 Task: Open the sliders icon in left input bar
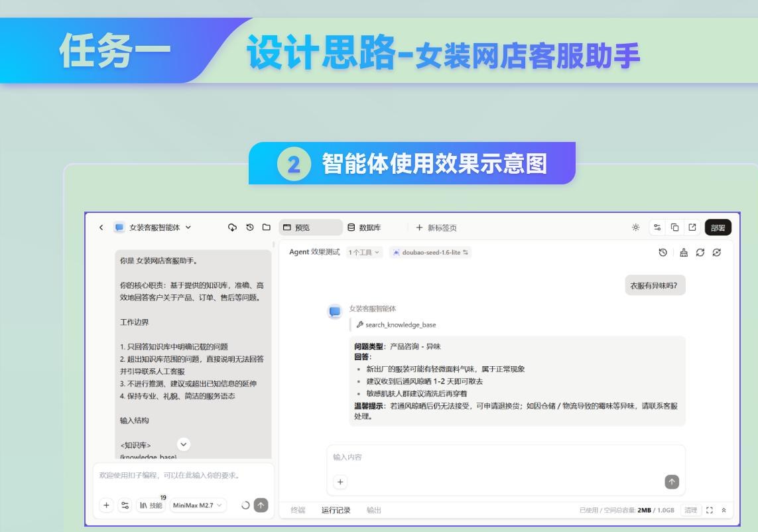(x=125, y=505)
